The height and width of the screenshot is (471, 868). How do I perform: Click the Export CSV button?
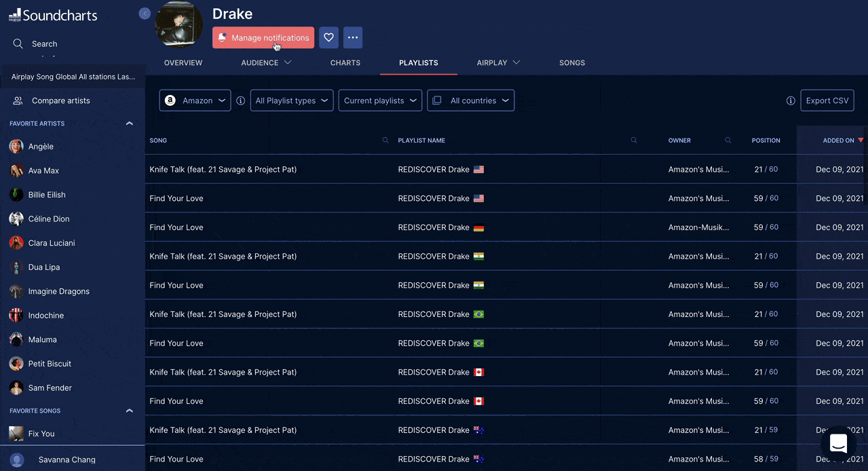coord(827,100)
